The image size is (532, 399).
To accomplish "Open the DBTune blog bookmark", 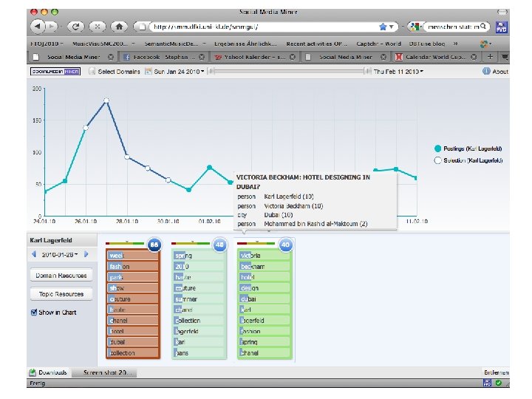I will [427, 44].
